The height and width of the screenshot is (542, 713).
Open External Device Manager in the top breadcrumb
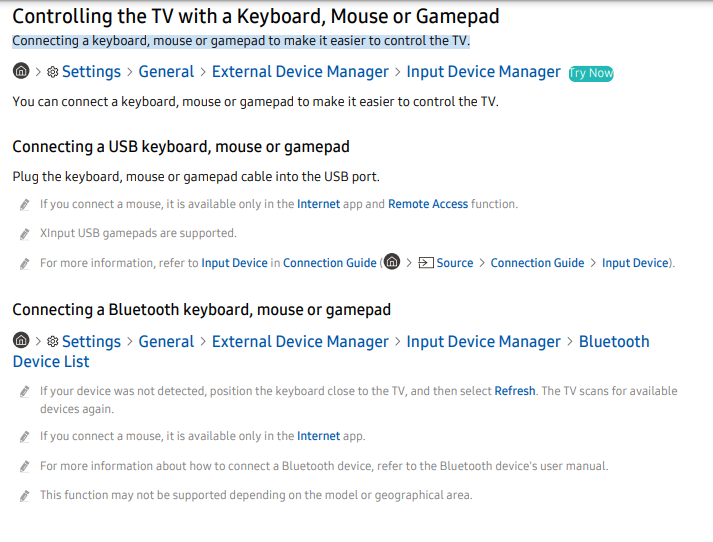300,72
